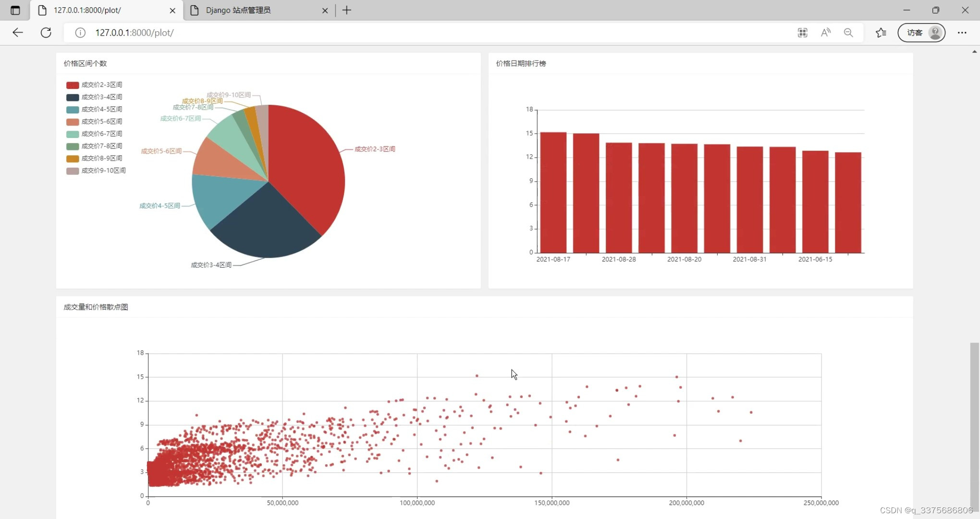Viewport: 980px width, 519px height.
Task: Open the tab actions menu icon
Action: 15,10
